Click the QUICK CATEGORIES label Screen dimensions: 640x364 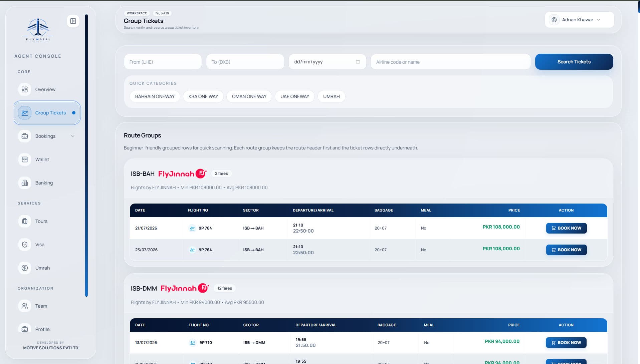coord(153,83)
